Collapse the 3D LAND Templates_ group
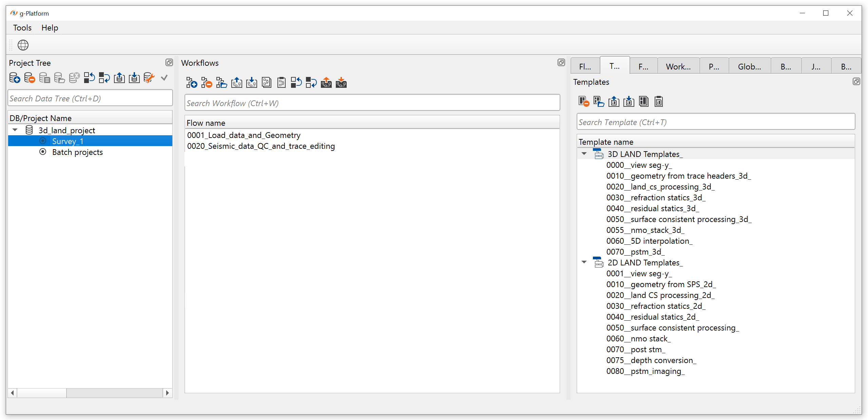868x420 pixels. (x=584, y=154)
